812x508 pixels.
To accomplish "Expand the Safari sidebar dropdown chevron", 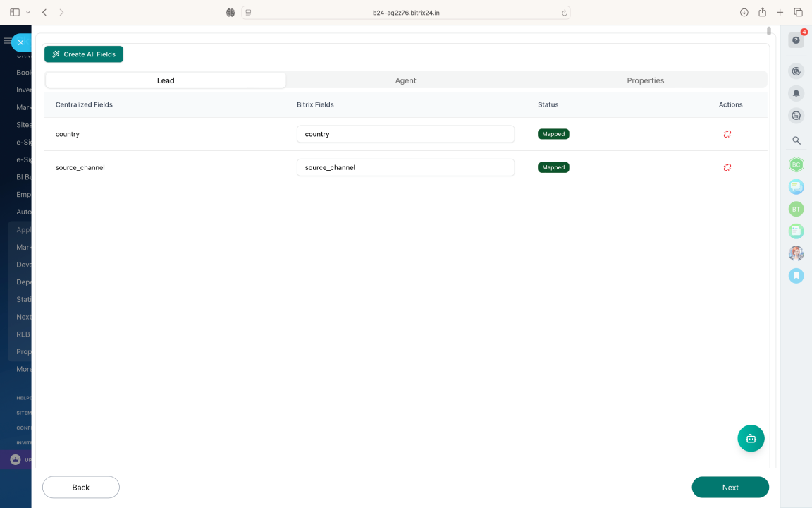I will click(x=27, y=13).
